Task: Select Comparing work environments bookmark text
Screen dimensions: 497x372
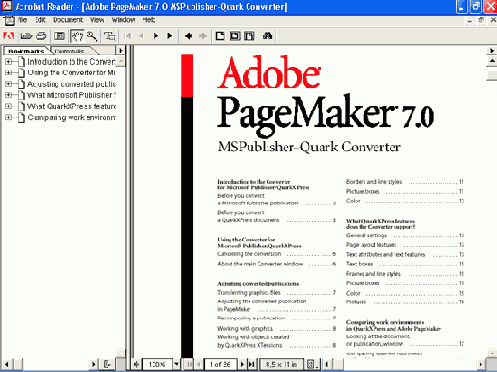Action: point(72,117)
